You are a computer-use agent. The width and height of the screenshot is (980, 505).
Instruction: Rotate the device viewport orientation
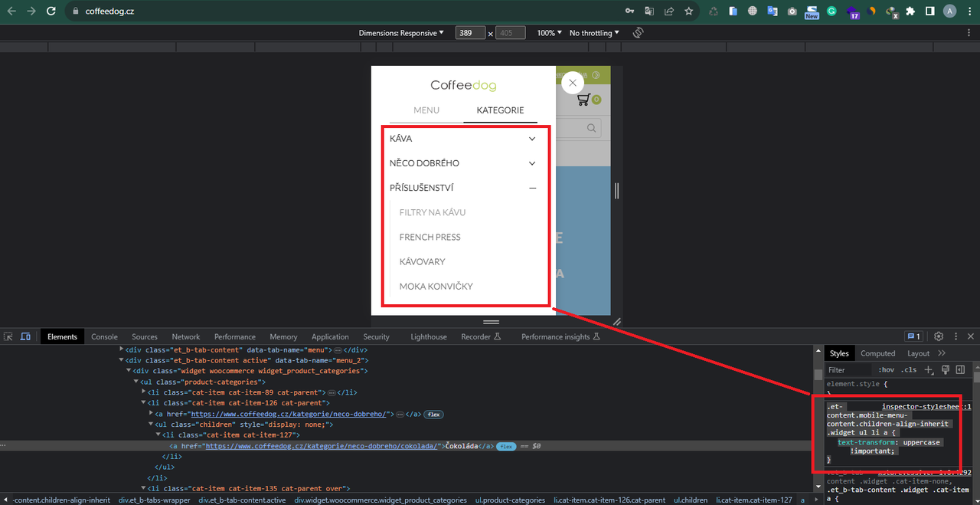[x=638, y=33]
